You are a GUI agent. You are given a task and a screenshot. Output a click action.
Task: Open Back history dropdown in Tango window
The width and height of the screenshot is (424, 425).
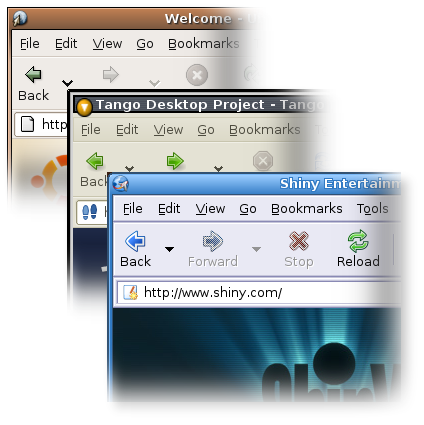(129, 169)
